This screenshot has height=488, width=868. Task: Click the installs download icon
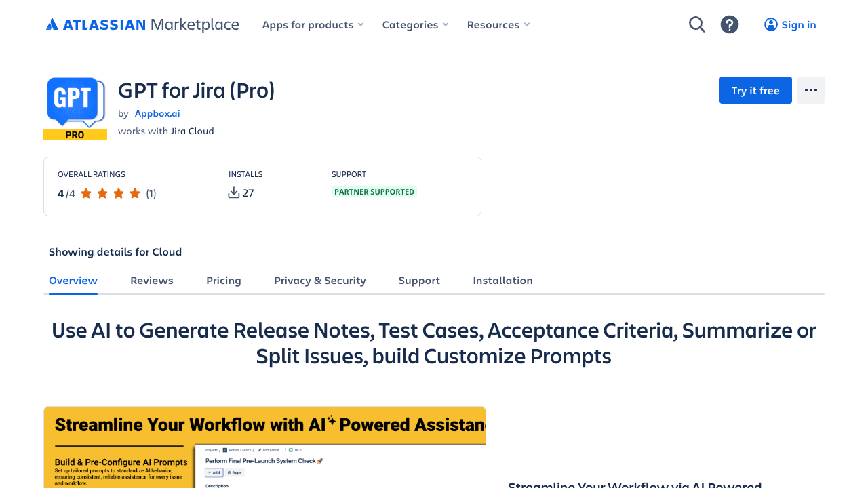(233, 192)
